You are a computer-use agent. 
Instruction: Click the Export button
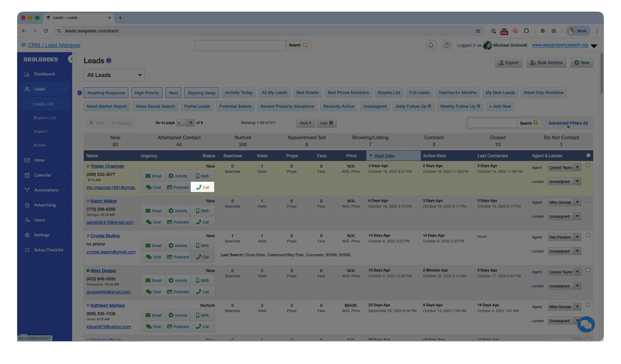pos(509,63)
